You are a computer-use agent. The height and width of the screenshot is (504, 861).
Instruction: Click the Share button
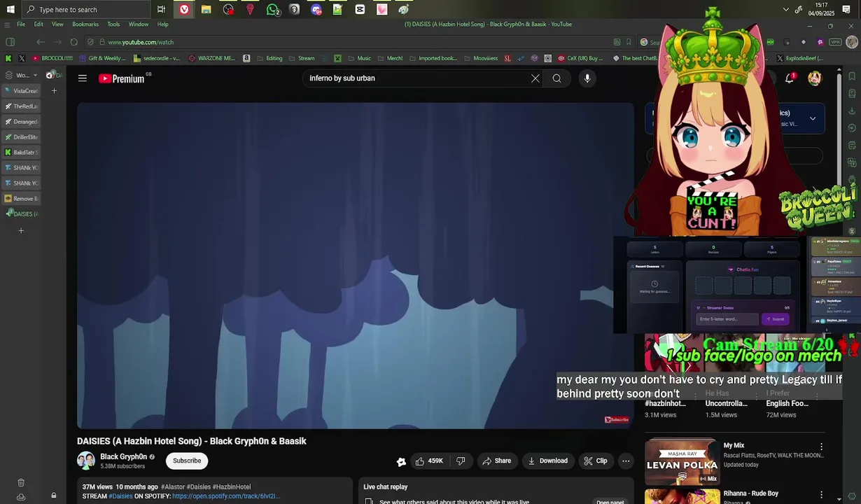[496, 461]
